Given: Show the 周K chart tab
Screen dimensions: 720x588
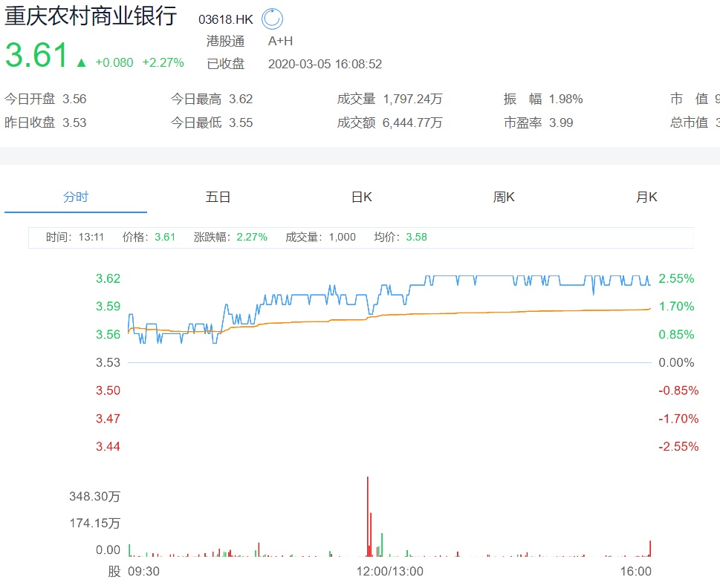Looking at the screenshot, I should [x=504, y=197].
